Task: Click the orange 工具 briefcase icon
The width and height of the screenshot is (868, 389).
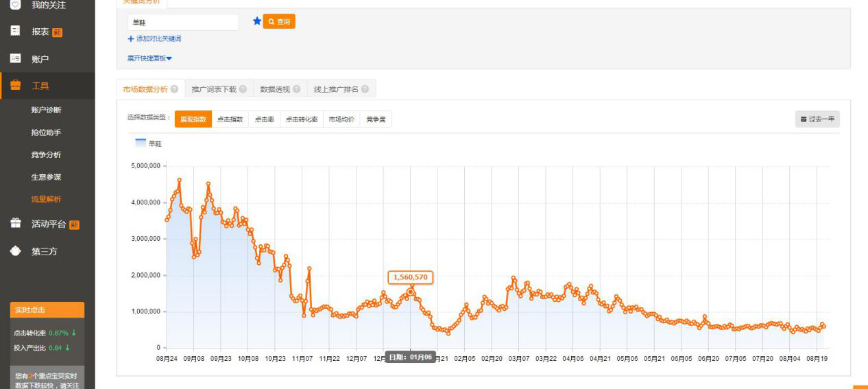Action: [x=15, y=86]
